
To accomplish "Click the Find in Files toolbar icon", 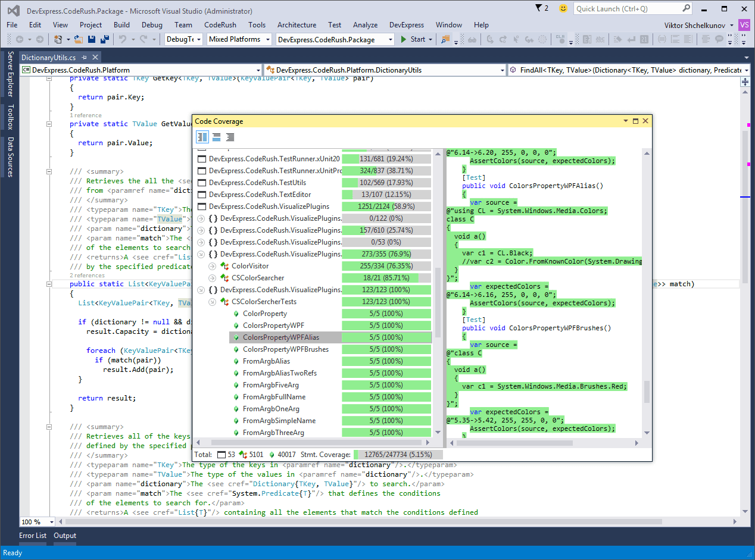I will (x=445, y=39).
